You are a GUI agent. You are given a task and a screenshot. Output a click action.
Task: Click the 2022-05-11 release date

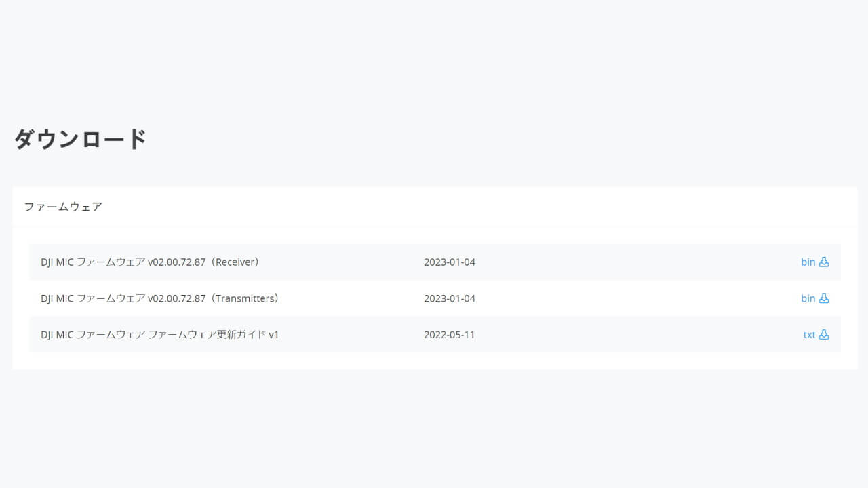pos(450,335)
